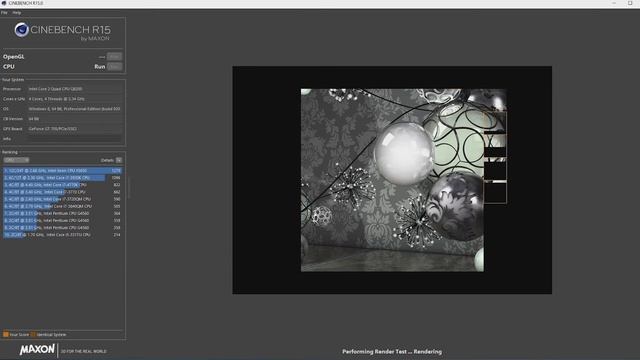This screenshot has height=360, width=640.
Task: Select the Intel Core i5-3317U ranking row
Action: click(62, 235)
